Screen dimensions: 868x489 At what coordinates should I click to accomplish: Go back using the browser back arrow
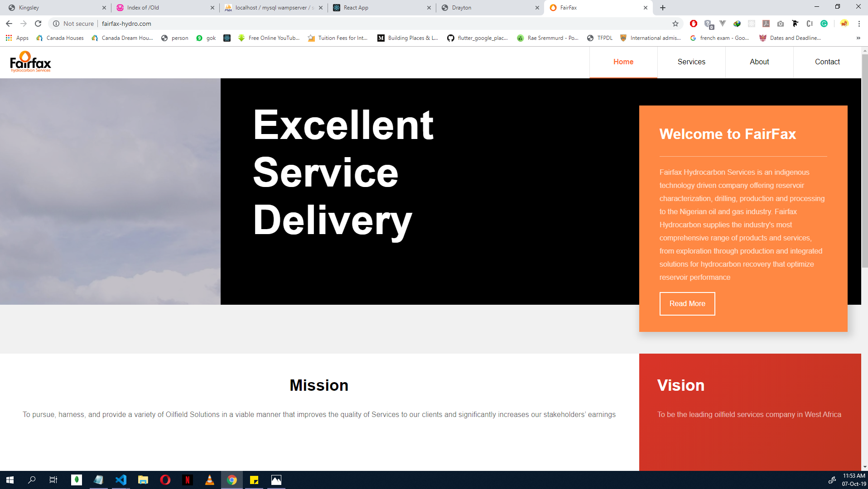[9, 24]
